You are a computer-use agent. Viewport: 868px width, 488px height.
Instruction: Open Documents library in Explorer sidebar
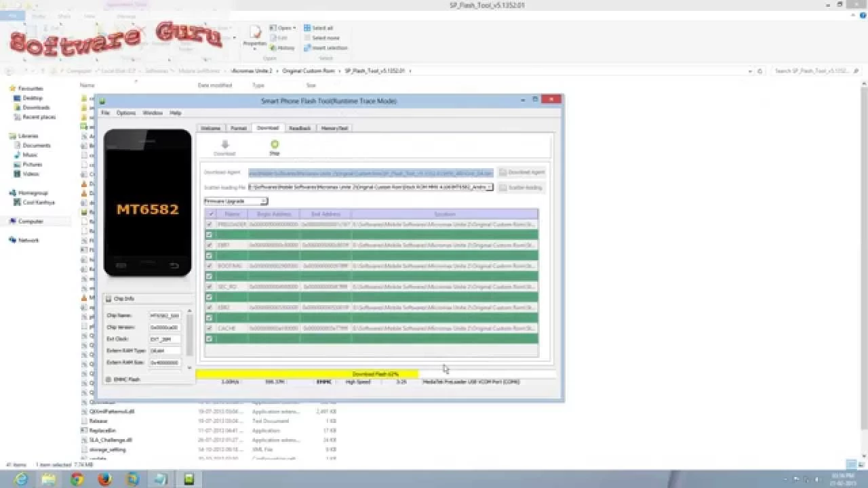[x=32, y=146]
